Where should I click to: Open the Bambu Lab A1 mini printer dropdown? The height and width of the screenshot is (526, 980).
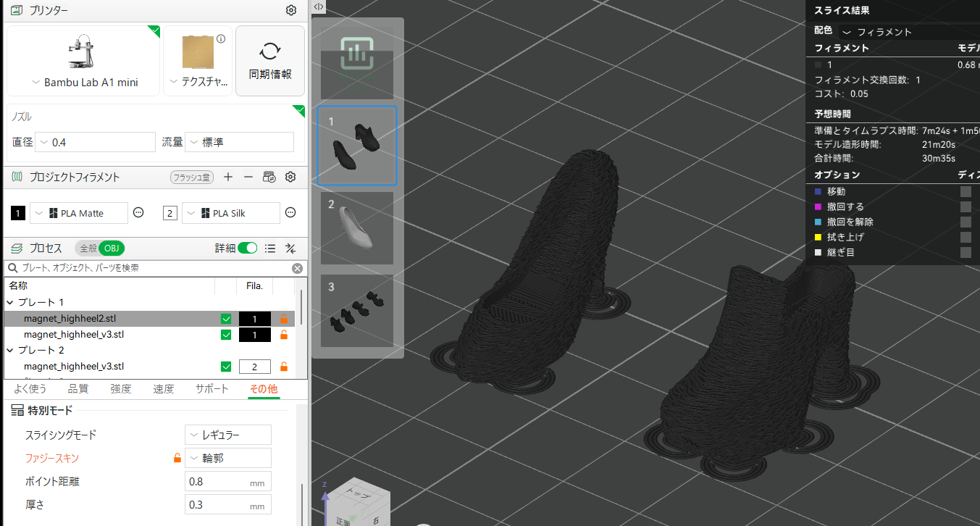click(84, 83)
